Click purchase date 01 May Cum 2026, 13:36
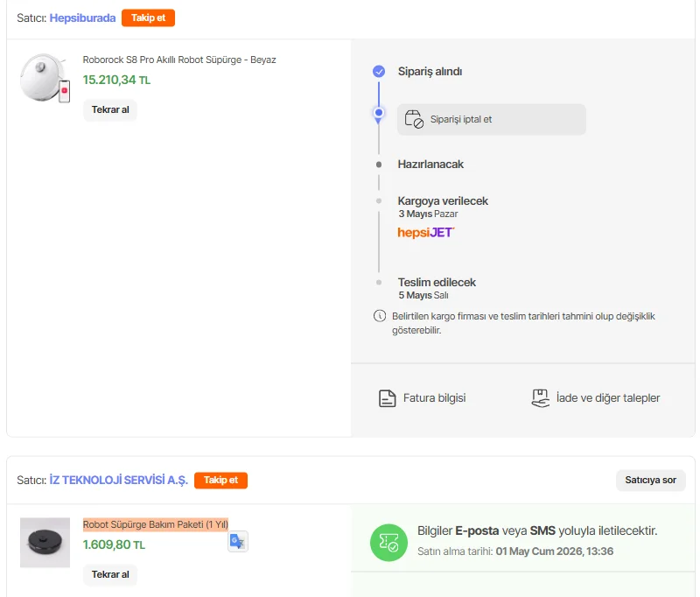Screen dimensions: 700x597 click(x=555, y=551)
